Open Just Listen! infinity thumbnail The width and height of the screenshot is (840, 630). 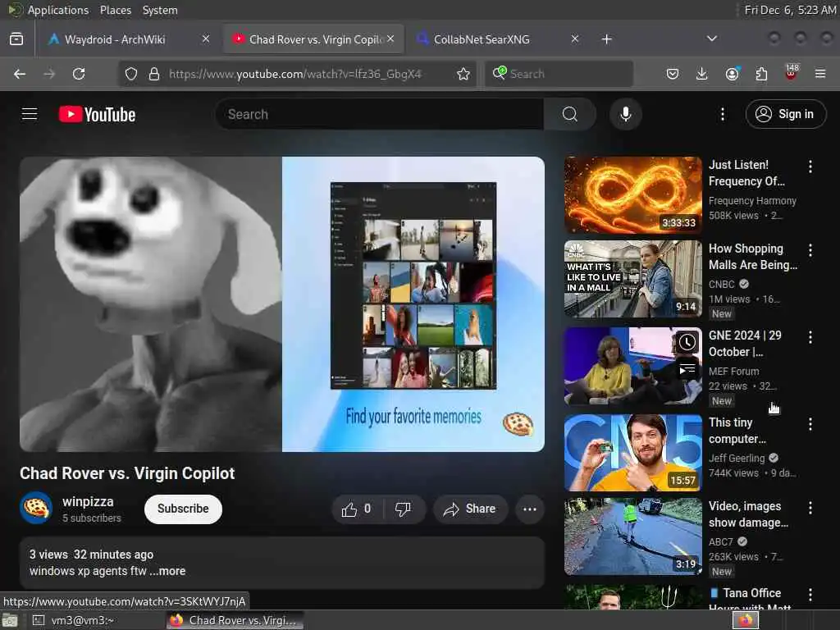click(632, 195)
